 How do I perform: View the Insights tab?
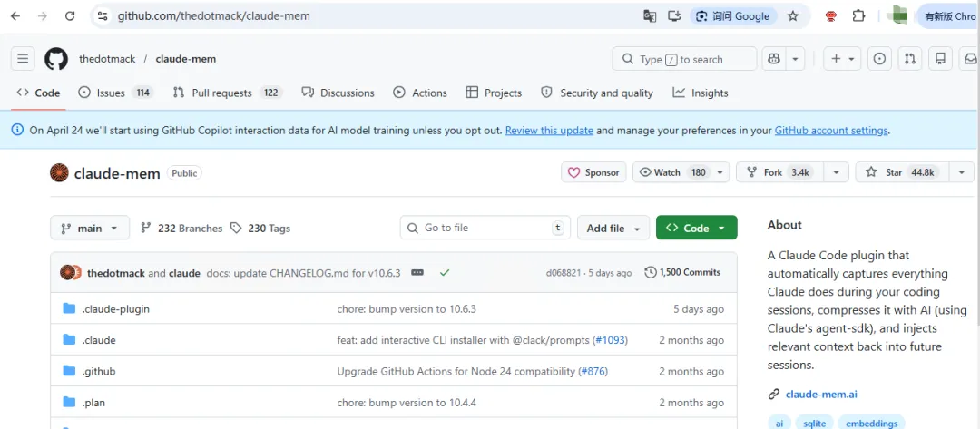click(x=700, y=93)
